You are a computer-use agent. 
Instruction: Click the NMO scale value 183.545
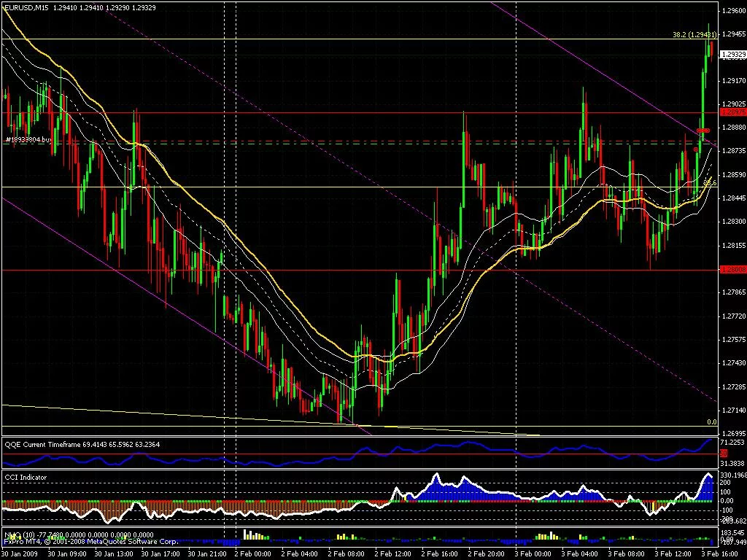(x=733, y=532)
